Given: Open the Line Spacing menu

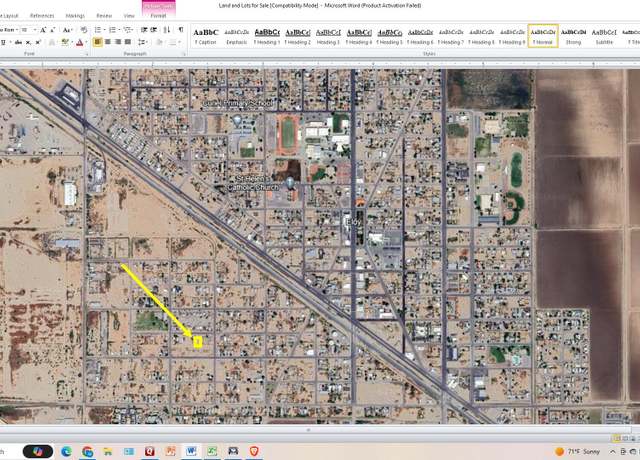Looking at the screenshot, I should (x=142, y=42).
